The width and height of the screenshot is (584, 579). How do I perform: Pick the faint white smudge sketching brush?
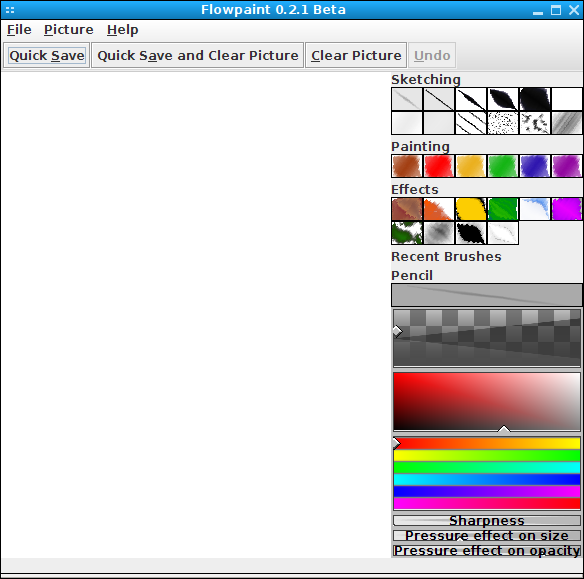click(407, 123)
